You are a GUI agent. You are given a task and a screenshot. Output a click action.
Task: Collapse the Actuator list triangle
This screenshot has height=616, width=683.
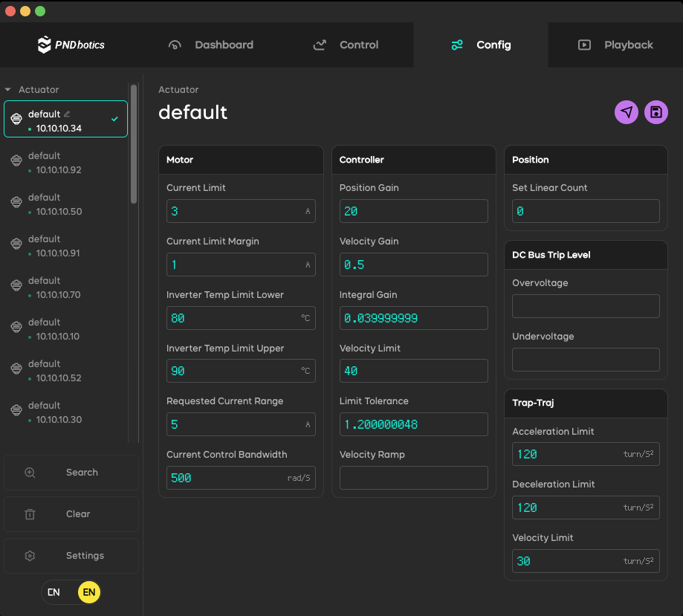coord(8,89)
